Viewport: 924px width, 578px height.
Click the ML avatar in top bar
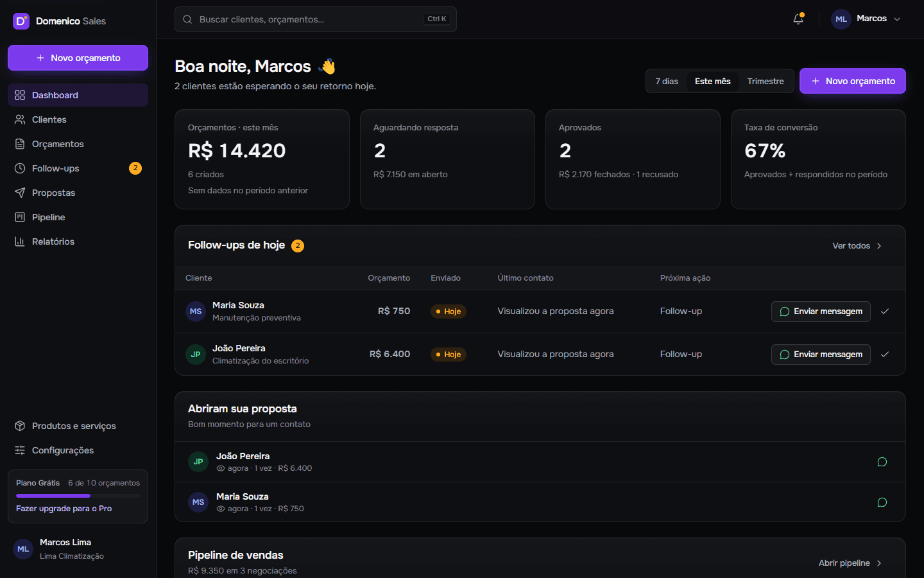point(841,19)
